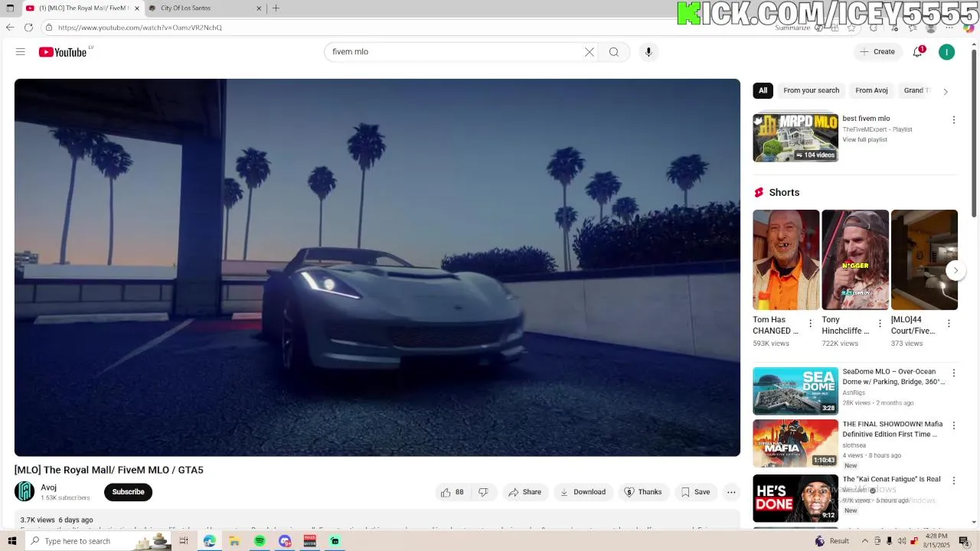Save the video to playlist
This screenshot has width=980, height=551.
[x=696, y=492]
